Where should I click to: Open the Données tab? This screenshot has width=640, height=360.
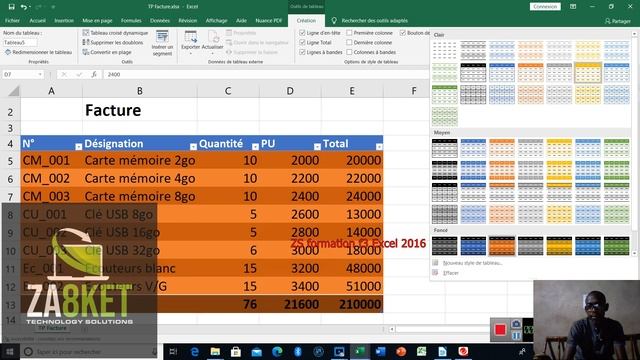(x=160, y=20)
